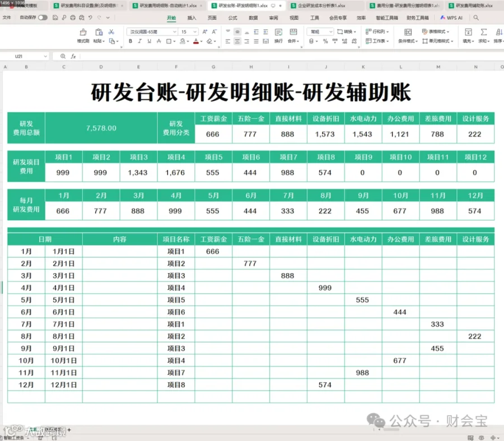Undo the last action

pos(90,18)
